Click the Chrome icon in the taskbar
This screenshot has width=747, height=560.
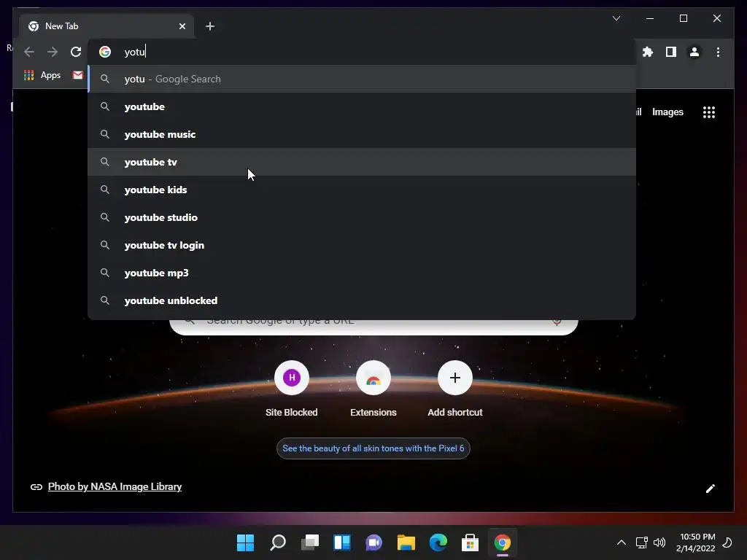pos(503,542)
